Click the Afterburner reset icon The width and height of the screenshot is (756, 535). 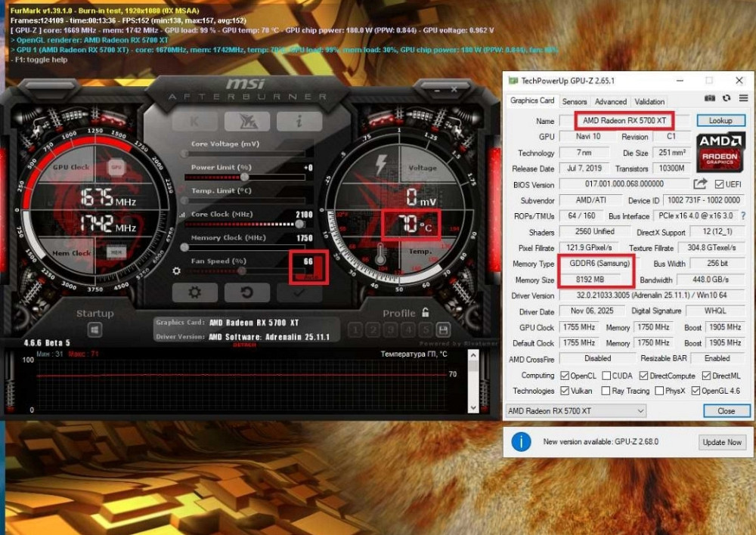coord(247,292)
